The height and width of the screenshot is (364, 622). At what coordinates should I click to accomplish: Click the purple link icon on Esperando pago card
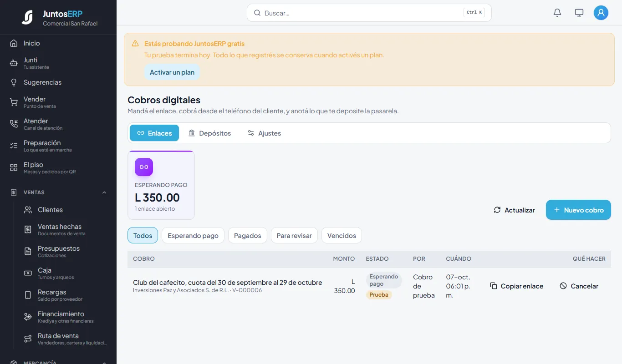[x=144, y=167]
